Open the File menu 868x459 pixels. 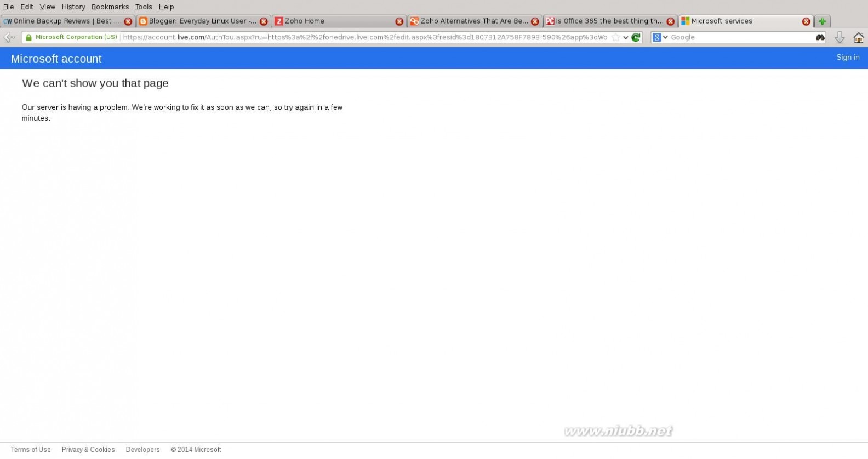tap(8, 7)
